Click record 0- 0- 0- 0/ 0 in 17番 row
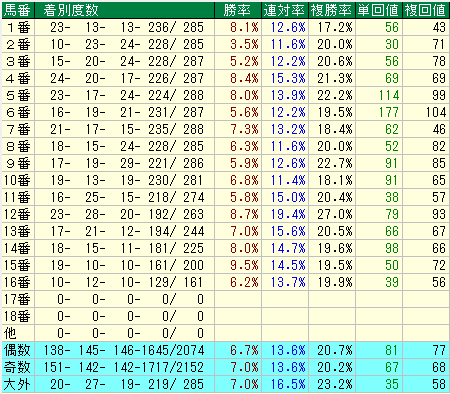 pos(130,299)
